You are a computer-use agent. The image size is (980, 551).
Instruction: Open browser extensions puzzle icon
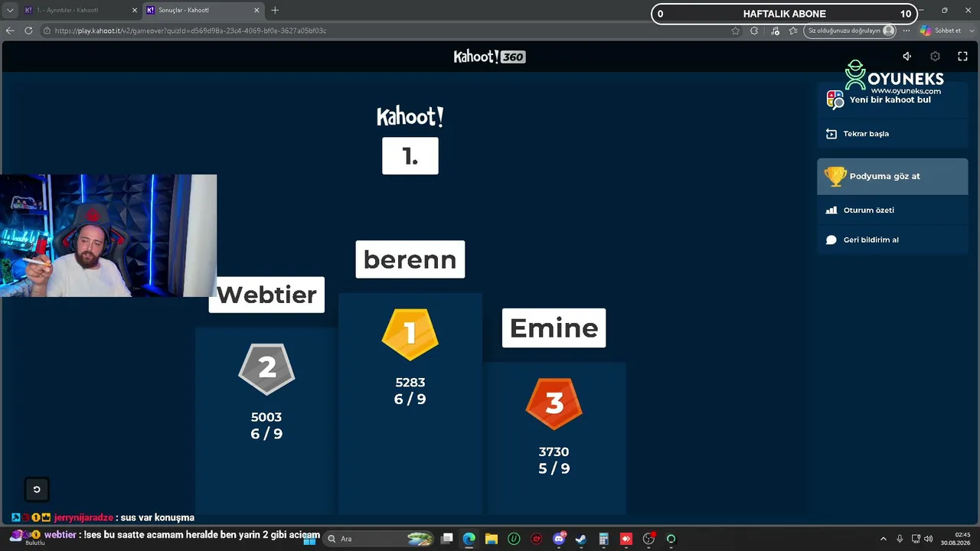pyautogui.click(x=754, y=31)
